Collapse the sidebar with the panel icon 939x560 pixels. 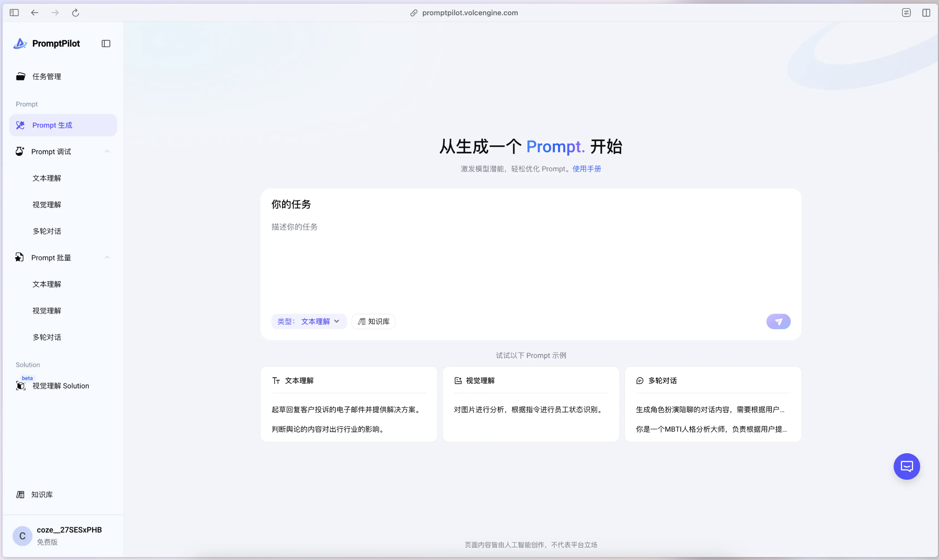tap(106, 44)
